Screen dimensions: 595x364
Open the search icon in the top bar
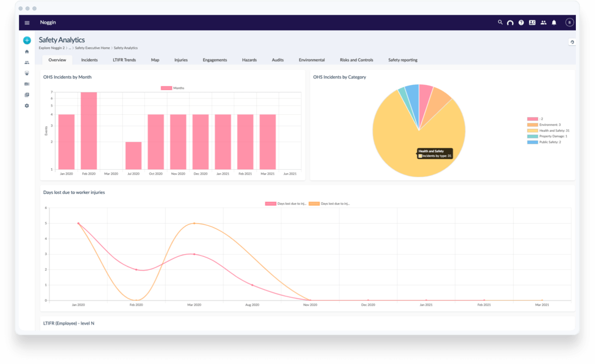500,23
